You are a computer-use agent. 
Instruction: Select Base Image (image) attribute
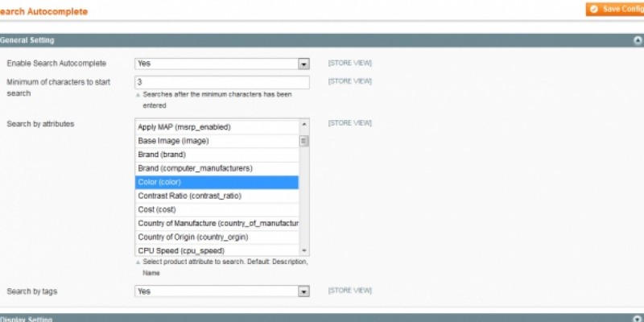[217, 141]
